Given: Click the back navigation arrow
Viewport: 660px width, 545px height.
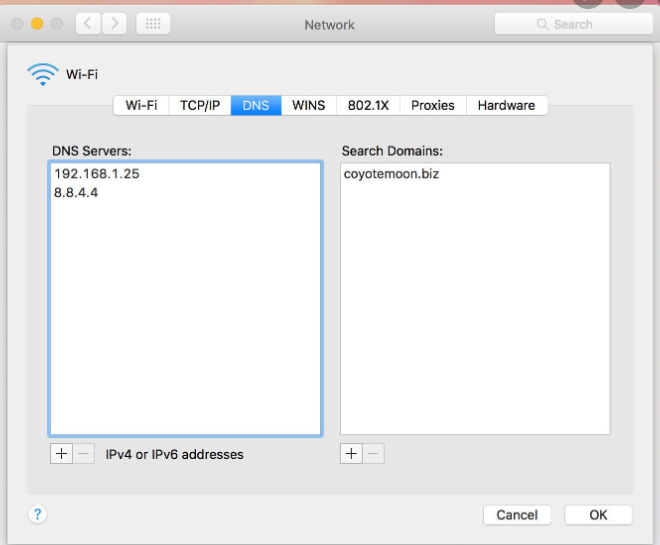Looking at the screenshot, I should click(89, 23).
